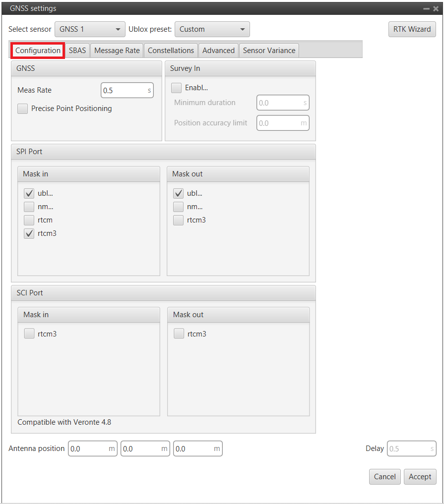The width and height of the screenshot is (444, 504).
Task: Switch to the SBAS tab
Action: (77, 51)
